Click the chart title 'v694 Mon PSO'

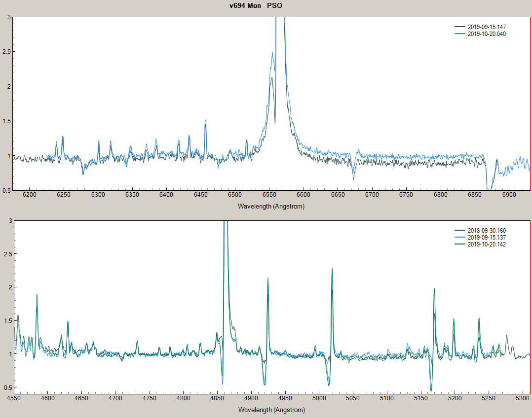(x=256, y=5)
